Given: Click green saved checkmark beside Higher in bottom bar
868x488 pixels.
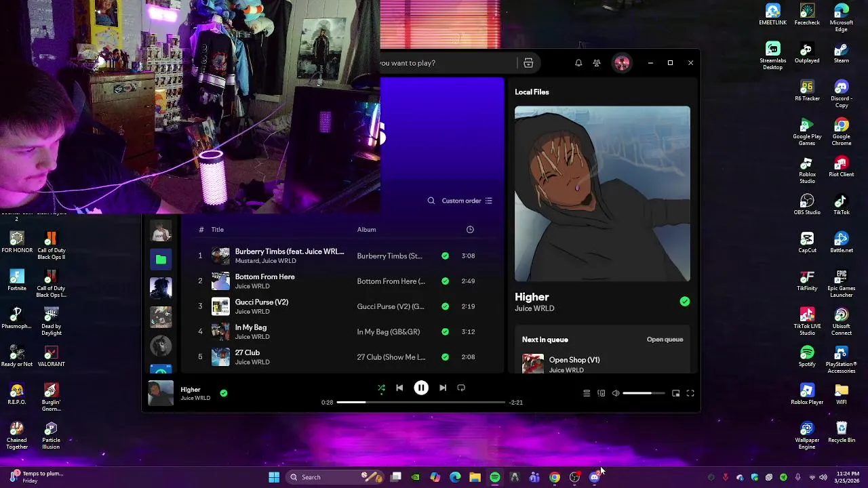Looking at the screenshot, I should pos(224,392).
